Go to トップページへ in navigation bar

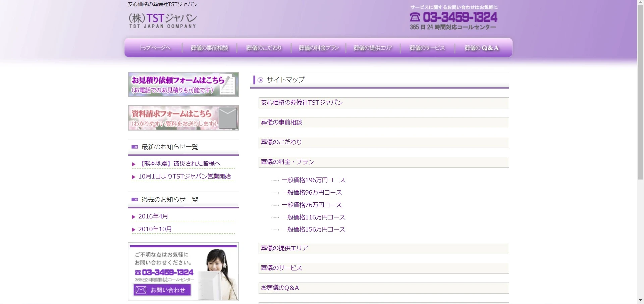155,48
